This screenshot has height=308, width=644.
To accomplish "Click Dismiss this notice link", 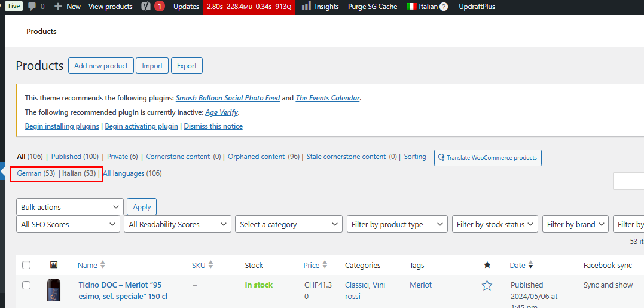I will click(213, 126).
